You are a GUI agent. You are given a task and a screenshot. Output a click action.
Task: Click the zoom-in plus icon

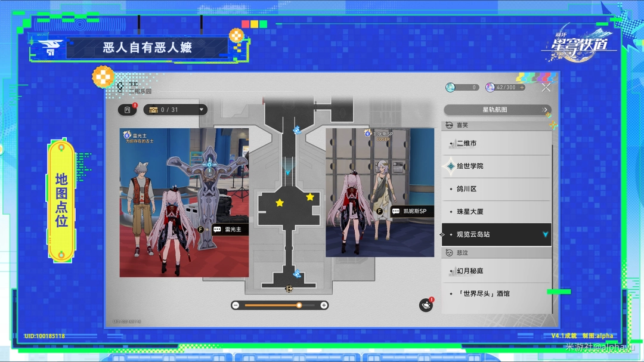pyautogui.click(x=326, y=305)
